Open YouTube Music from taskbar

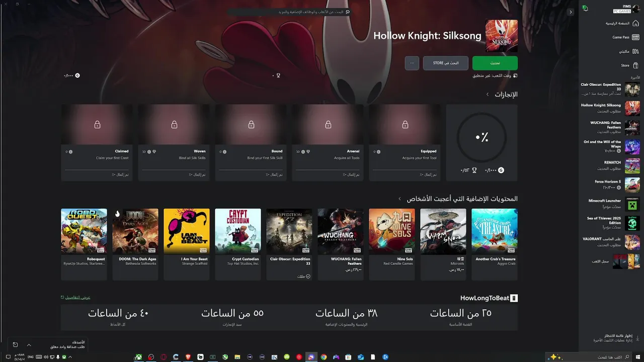point(299,357)
